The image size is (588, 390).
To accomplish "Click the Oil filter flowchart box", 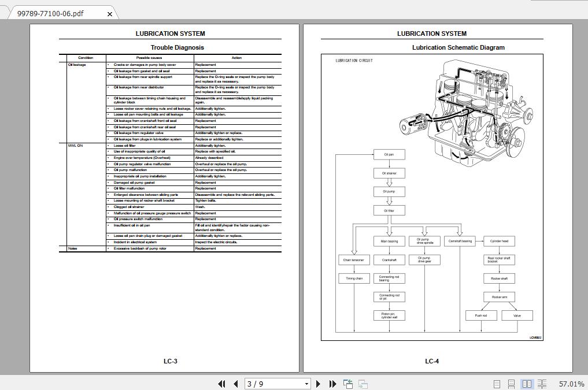I will click(x=389, y=210).
